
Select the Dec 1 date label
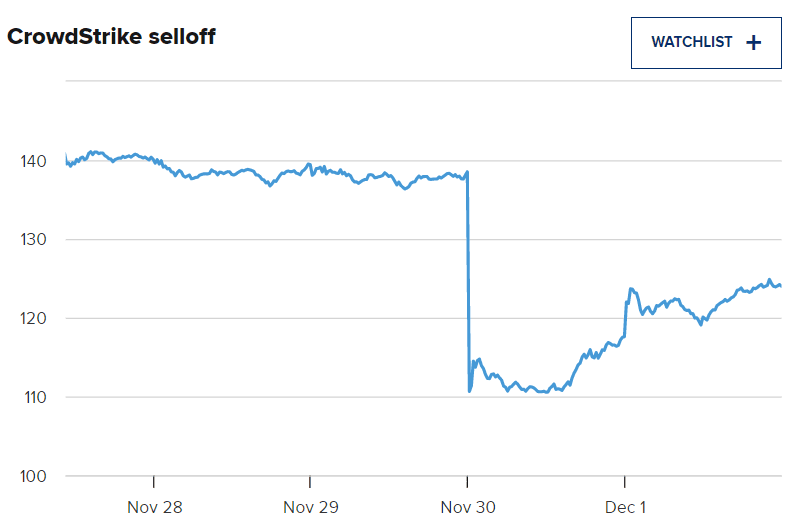pos(625,507)
